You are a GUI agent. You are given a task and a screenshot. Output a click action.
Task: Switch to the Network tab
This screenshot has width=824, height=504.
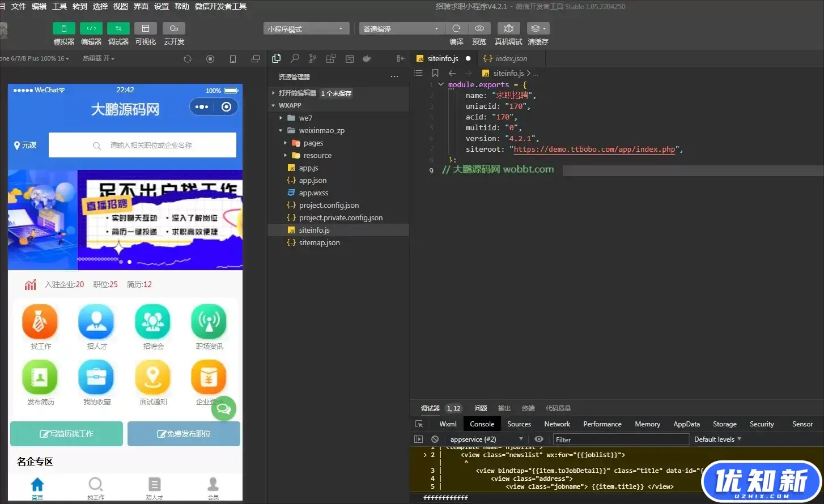click(557, 424)
